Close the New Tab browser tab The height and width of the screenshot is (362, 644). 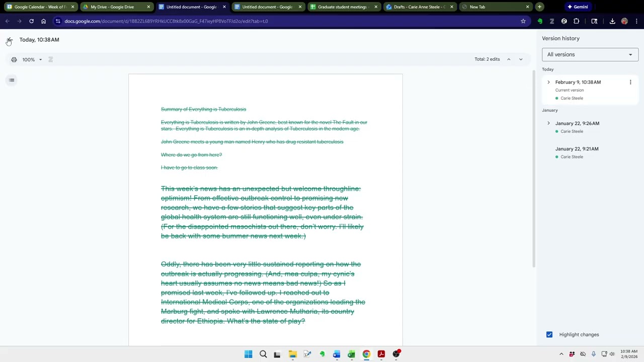tap(527, 7)
